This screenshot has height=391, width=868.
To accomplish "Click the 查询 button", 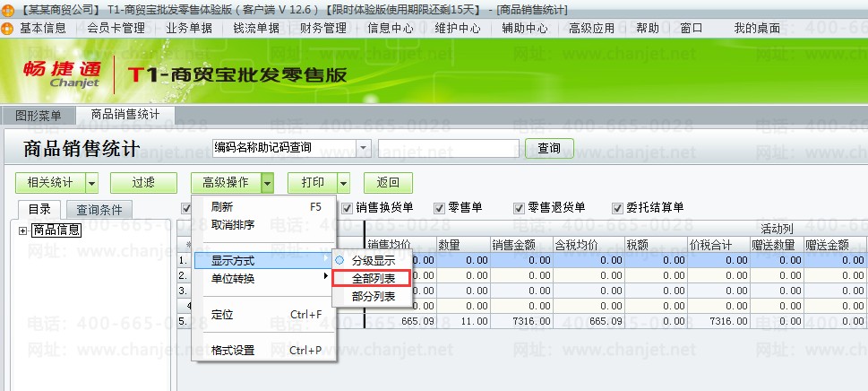I will pyautogui.click(x=549, y=149).
